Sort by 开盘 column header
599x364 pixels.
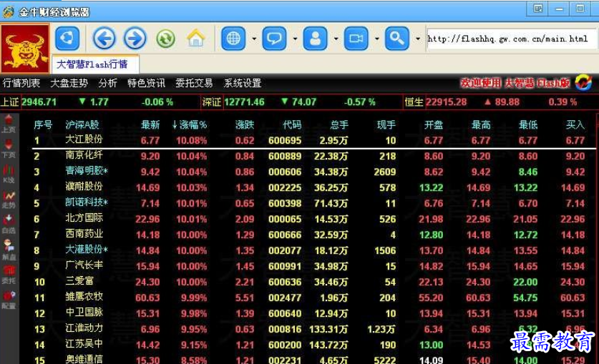(434, 124)
